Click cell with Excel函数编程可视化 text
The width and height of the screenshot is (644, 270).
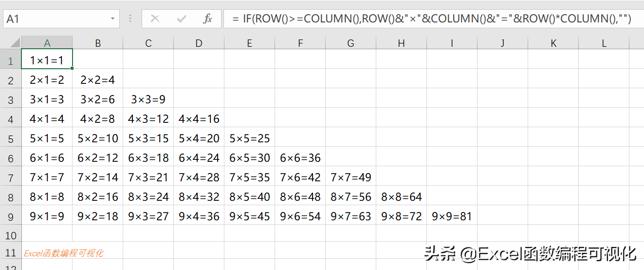point(47,252)
